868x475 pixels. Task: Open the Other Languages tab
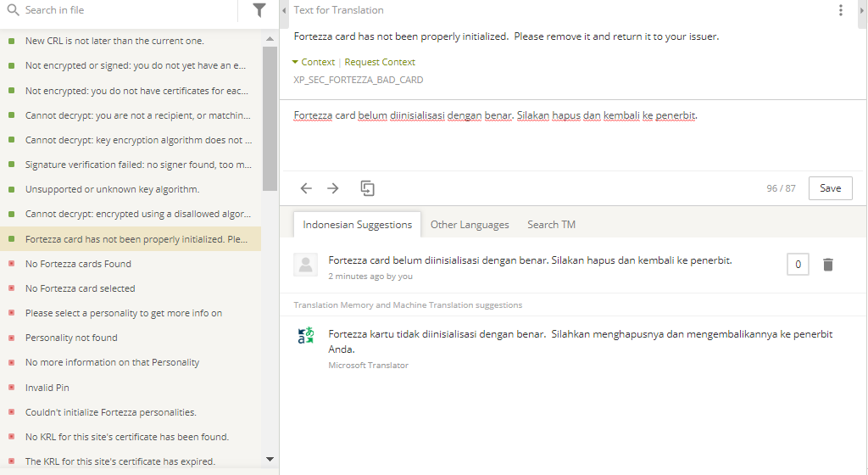pyautogui.click(x=470, y=224)
